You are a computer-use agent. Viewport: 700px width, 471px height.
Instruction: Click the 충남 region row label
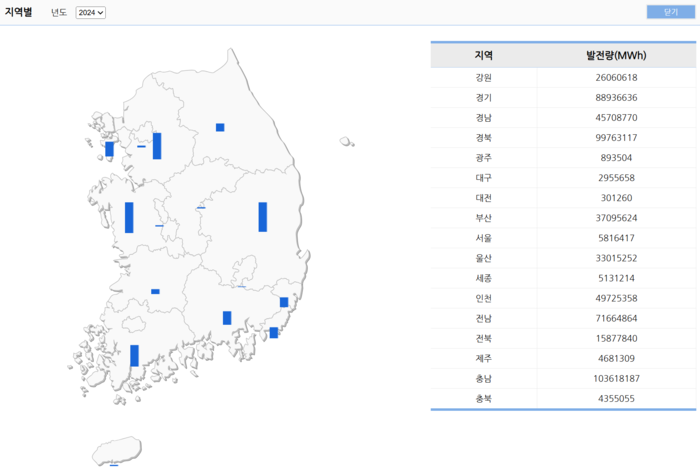pyautogui.click(x=483, y=379)
